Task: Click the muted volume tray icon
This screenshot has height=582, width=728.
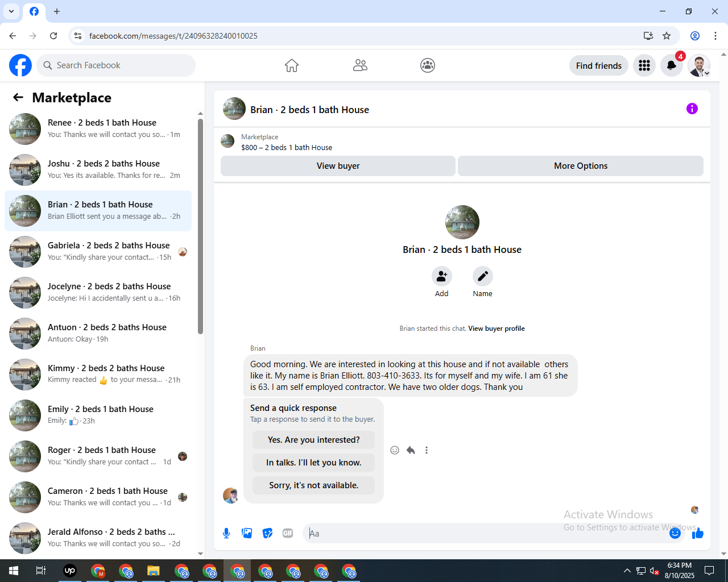Action: 654,571
